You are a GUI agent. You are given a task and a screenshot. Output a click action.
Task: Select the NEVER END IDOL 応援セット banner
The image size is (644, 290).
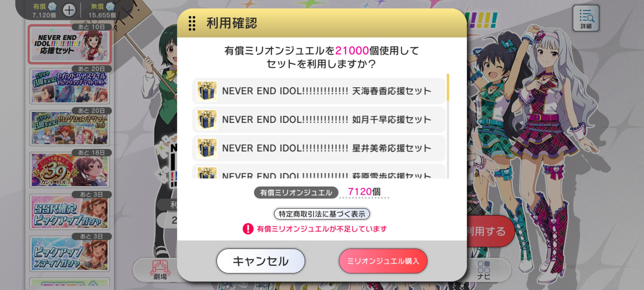(70, 44)
